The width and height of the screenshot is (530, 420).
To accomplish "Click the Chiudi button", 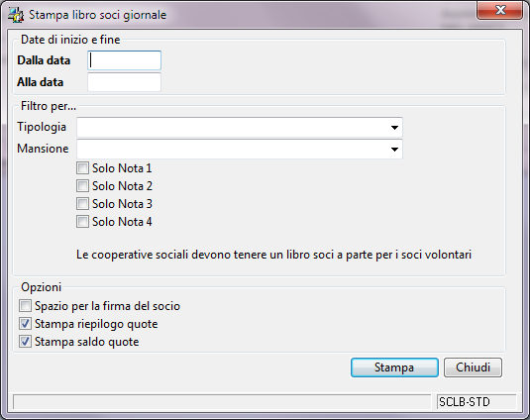I will [473, 367].
